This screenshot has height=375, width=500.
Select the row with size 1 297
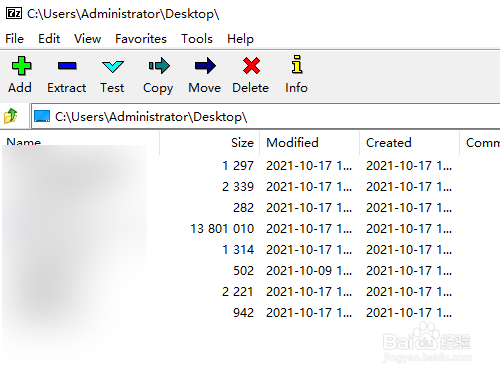(250, 166)
